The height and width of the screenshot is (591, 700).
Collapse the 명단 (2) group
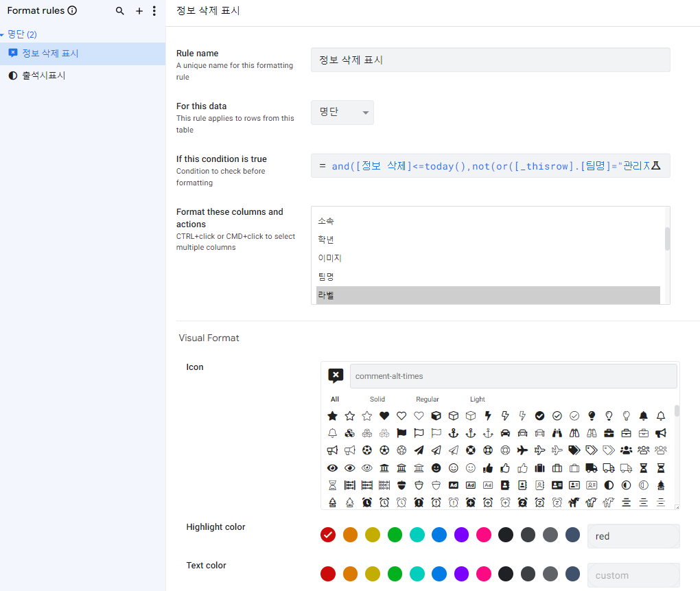pos(2,35)
